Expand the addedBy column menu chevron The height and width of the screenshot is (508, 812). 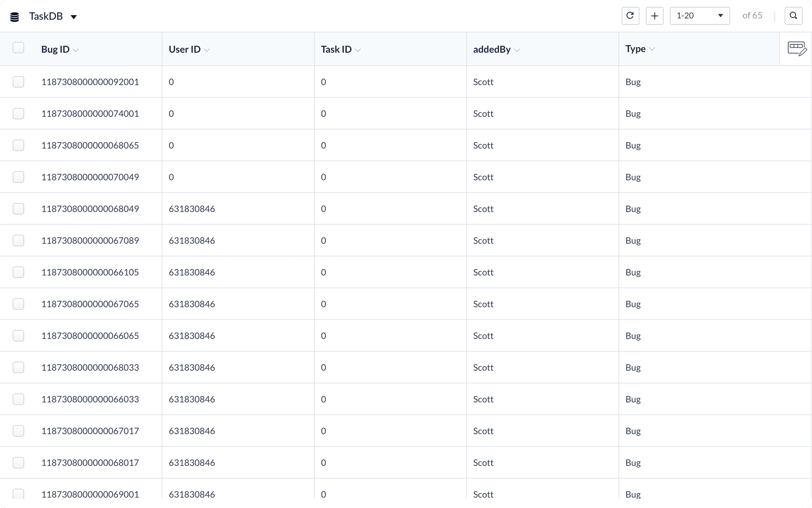(x=517, y=50)
